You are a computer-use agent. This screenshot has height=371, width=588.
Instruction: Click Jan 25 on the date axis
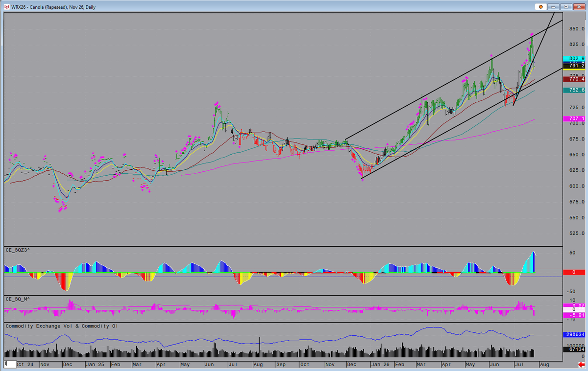click(95, 365)
